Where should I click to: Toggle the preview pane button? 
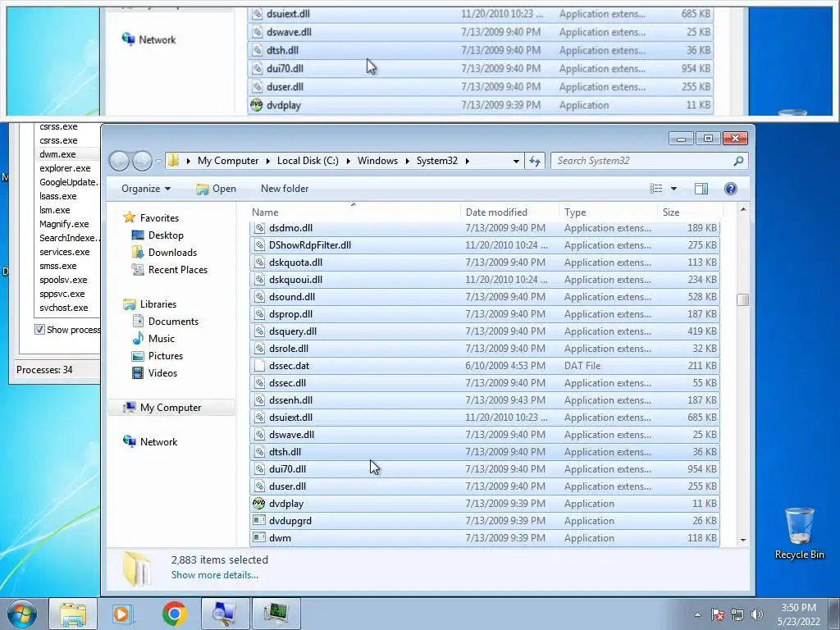(x=701, y=189)
